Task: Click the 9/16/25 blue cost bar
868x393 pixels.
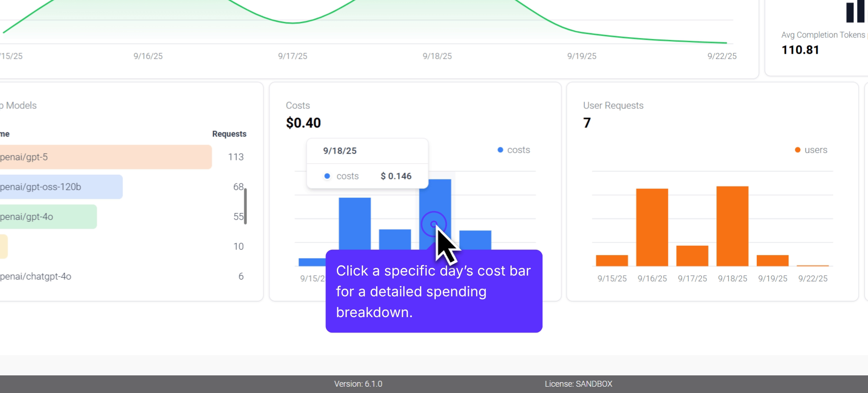Action: click(x=355, y=224)
